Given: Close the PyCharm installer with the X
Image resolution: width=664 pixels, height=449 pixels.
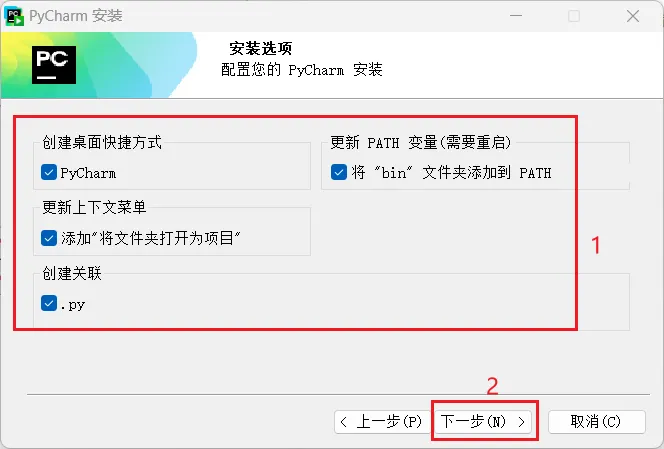Looking at the screenshot, I should [633, 16].
